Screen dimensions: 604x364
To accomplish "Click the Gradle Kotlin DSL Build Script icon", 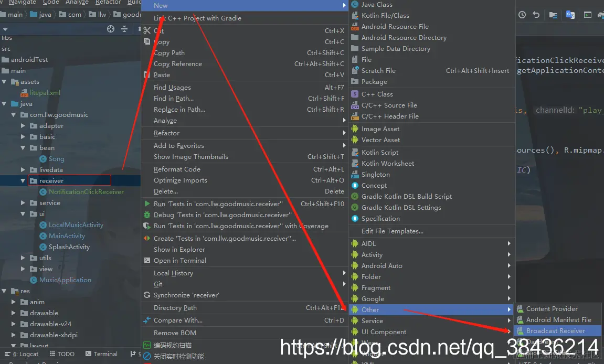I will [355, 197].
